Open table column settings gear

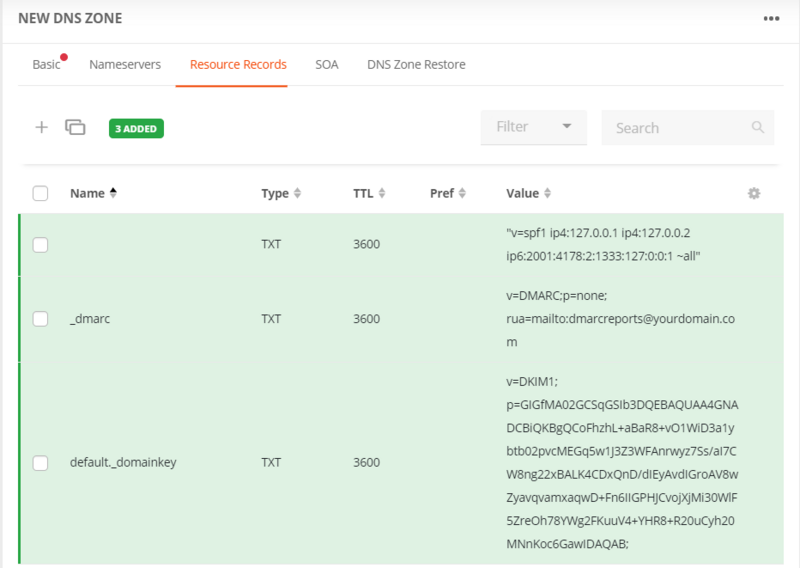coord(754,193)
